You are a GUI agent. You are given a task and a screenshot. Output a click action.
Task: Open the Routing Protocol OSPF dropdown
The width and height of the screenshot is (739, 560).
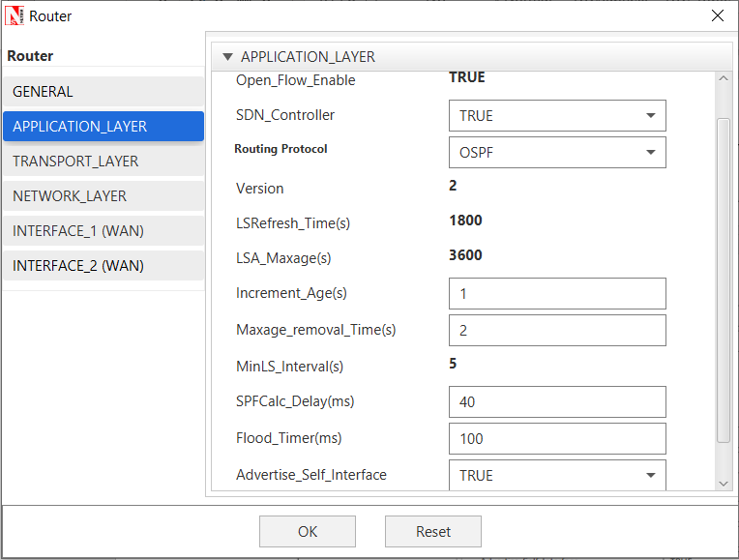click(557, 153)
